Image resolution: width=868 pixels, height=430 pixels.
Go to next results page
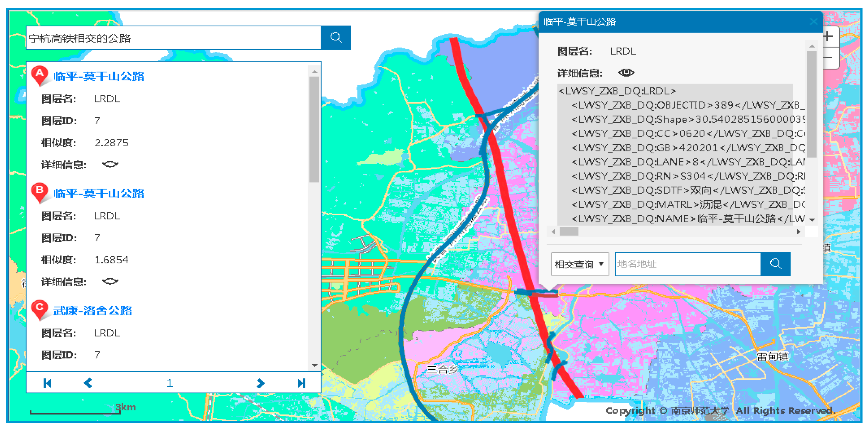[x=261, y=383]
